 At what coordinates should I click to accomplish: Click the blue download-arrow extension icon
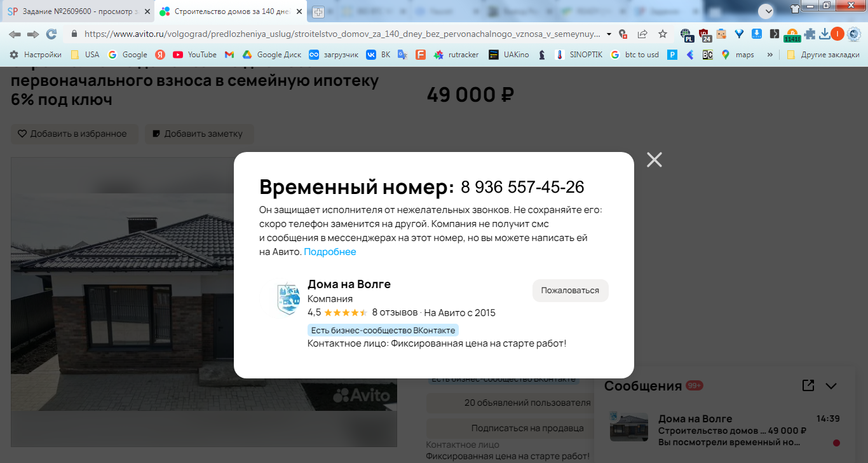pos(756,34)
